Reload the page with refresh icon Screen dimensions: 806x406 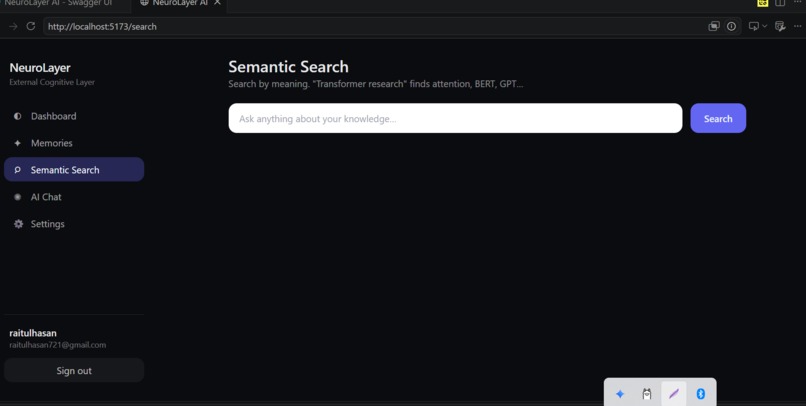click(x=31, y=26)
